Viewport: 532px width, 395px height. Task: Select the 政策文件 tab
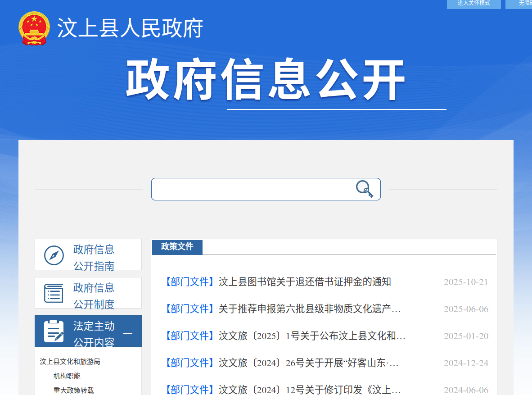click(x=177, y=247)
